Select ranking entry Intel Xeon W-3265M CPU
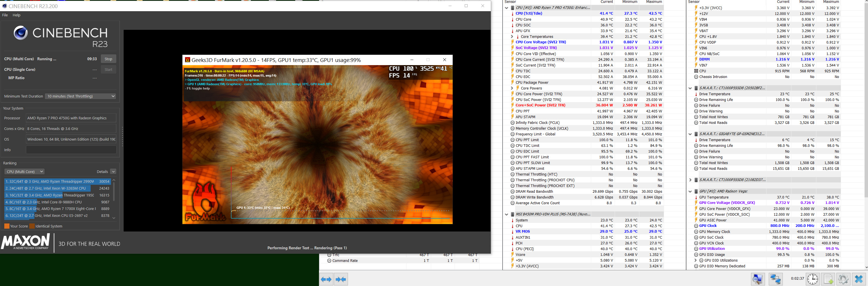868x286 pixels. tap(58, 189)
